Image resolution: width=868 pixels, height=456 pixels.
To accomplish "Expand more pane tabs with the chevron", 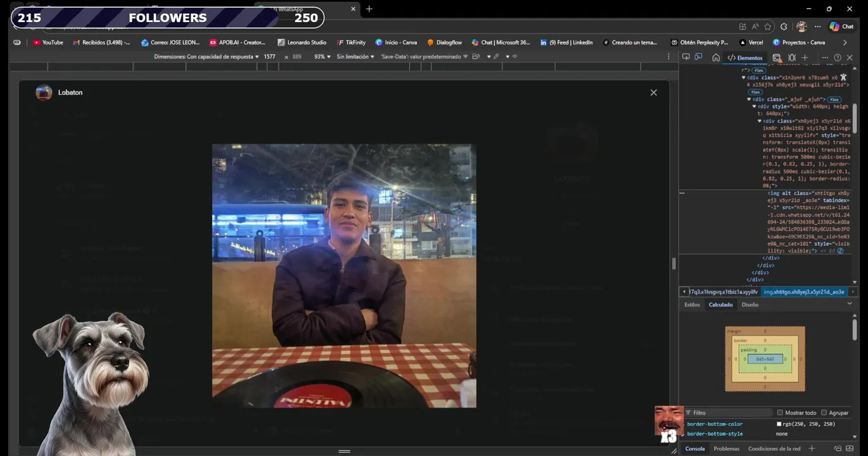I will (x=850, y=304).
